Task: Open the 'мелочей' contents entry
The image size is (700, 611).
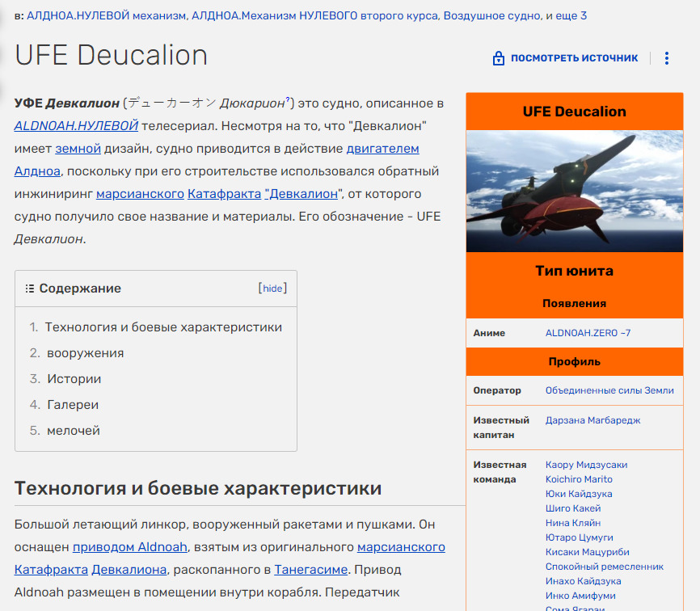Action: tap(73, 431)
